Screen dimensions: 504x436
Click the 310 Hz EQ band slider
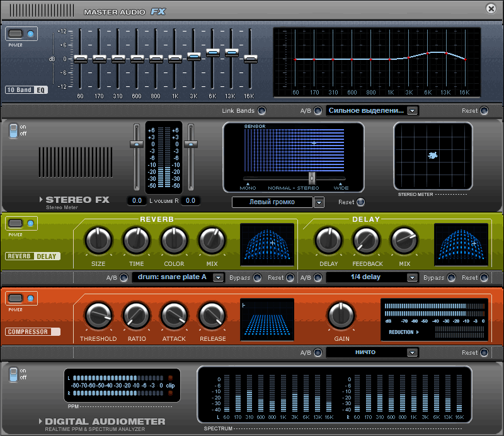pos(118,59)
